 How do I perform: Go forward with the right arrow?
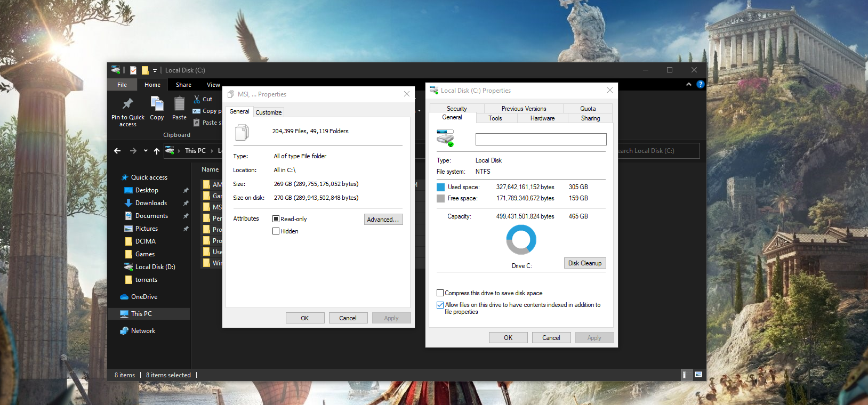click(133, 151)
